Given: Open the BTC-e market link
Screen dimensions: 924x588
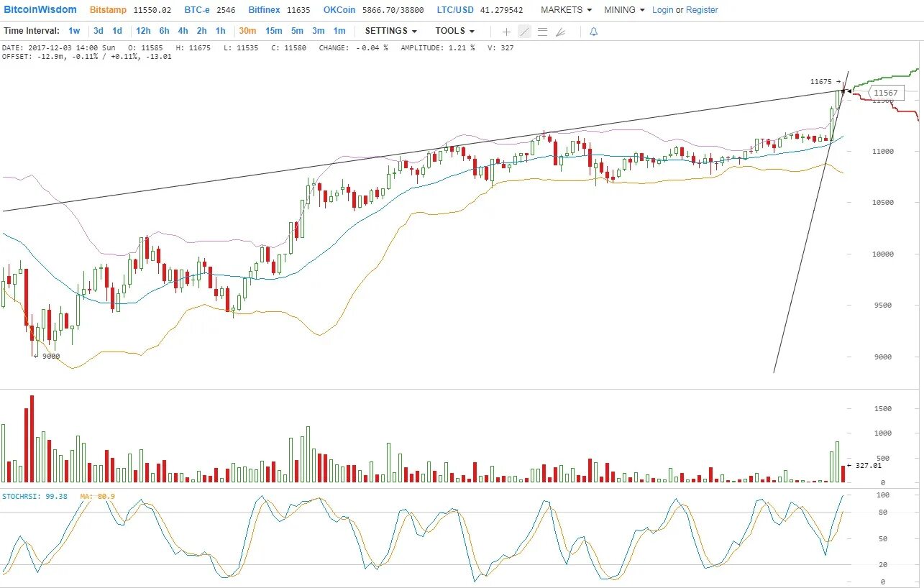Looking at the screenshot, I should 197,10.
